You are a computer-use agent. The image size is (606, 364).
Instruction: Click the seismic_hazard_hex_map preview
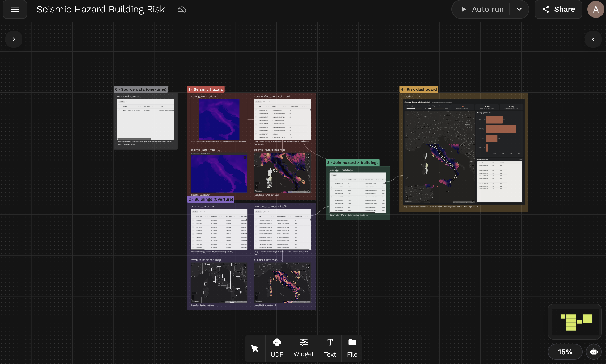(x=282, y=172)
